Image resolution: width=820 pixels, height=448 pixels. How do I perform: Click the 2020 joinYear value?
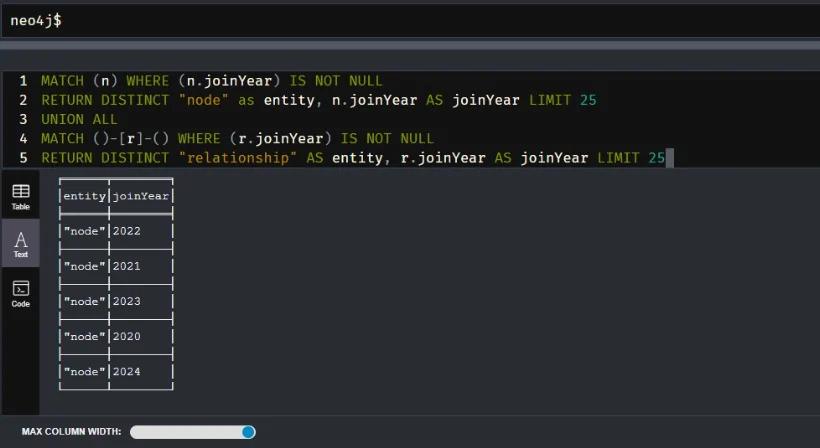click(127, 336)
